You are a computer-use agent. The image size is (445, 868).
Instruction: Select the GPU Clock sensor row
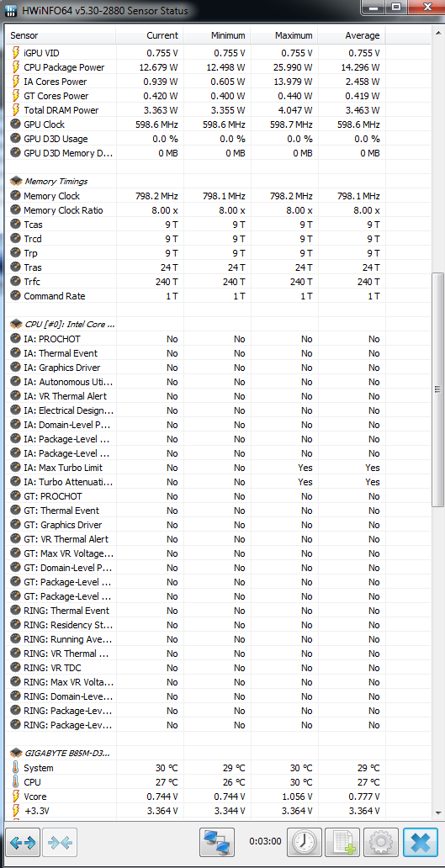coord(195,124)
